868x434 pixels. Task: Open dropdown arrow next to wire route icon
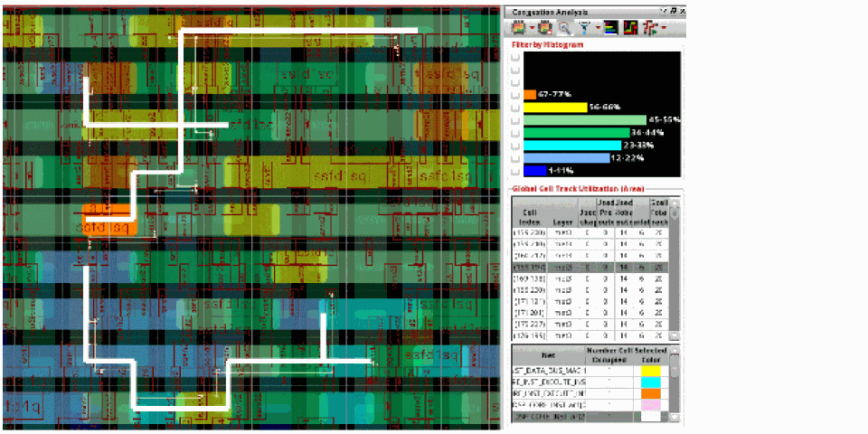click(663, 28)
